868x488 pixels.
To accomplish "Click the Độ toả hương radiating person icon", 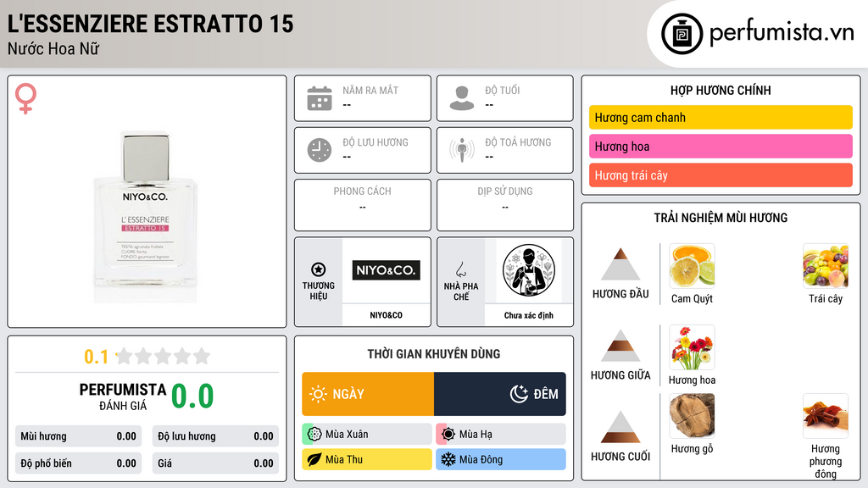I will pyautogui.click(x=462, y=150).
